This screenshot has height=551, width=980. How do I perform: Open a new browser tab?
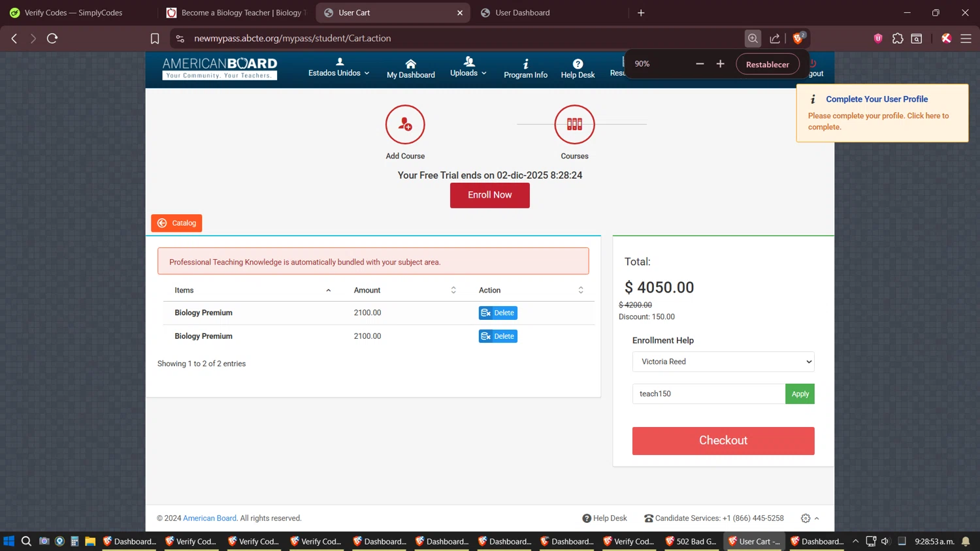pos(641,12)
